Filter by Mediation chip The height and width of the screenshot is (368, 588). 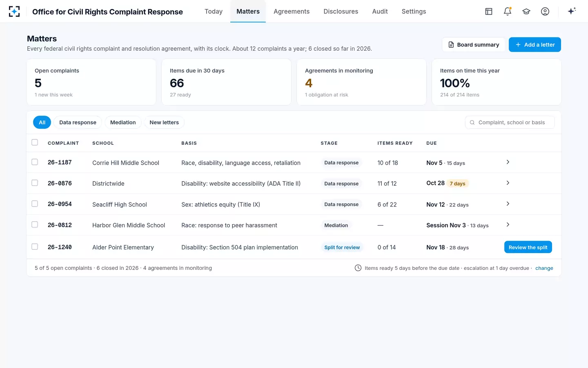click(x=123, y=122)
